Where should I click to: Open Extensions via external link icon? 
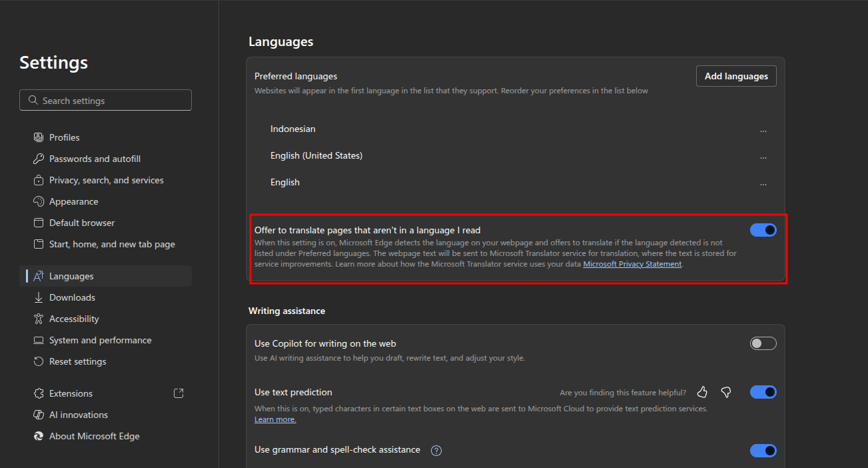click(x=179, y=393)
